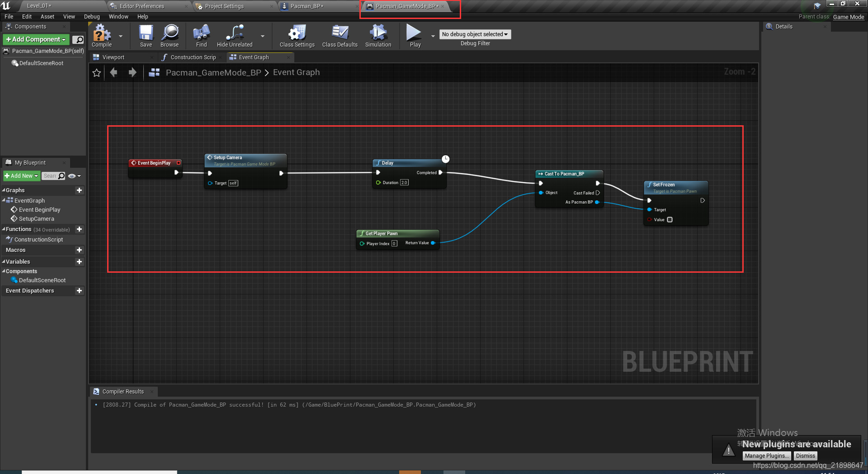Open Class Settings
Viewport: 868px width, 474px height.
pyautogui.click(x=297, y=36)
